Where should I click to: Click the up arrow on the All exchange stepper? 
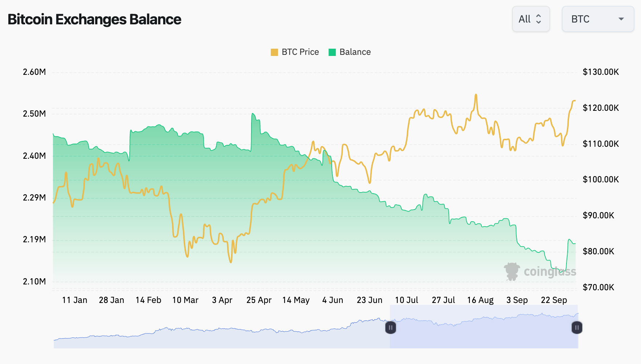(x=539, y=16)
